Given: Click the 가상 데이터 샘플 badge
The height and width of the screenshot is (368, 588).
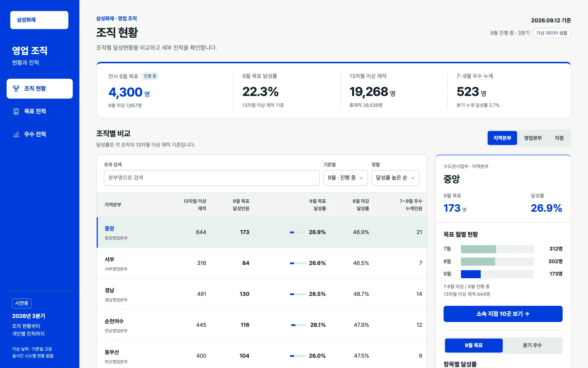Looking at the screenshot, I should click(552, 33).
